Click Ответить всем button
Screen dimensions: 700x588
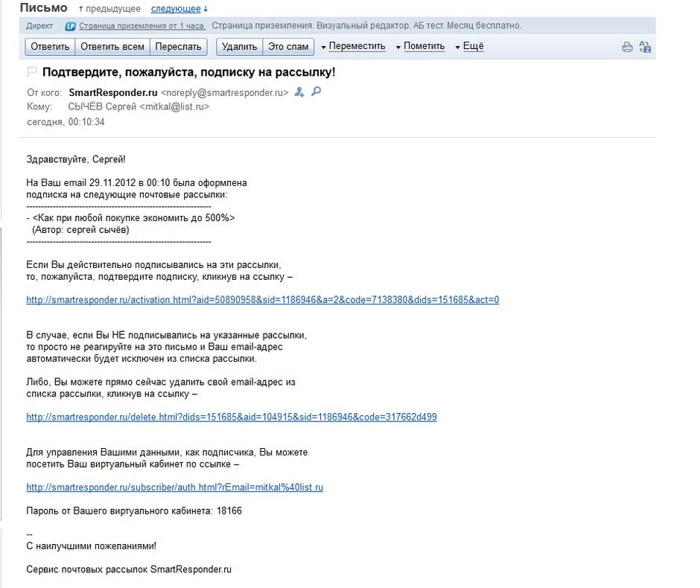tap(112, 46)
